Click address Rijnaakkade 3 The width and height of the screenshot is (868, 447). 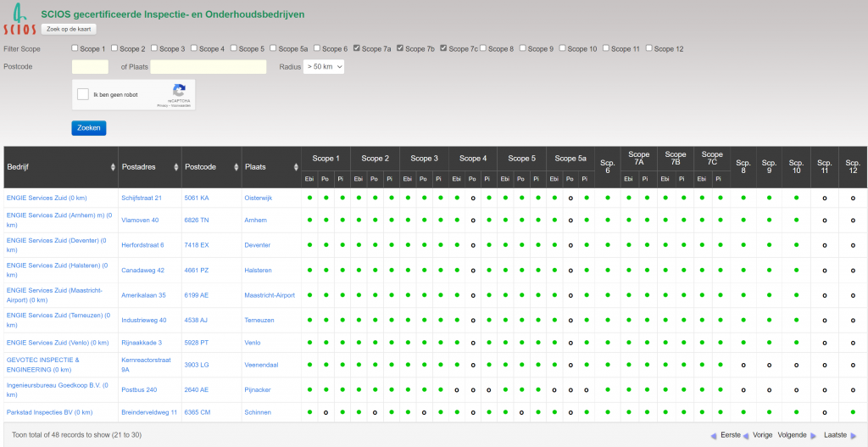(142, 343)
